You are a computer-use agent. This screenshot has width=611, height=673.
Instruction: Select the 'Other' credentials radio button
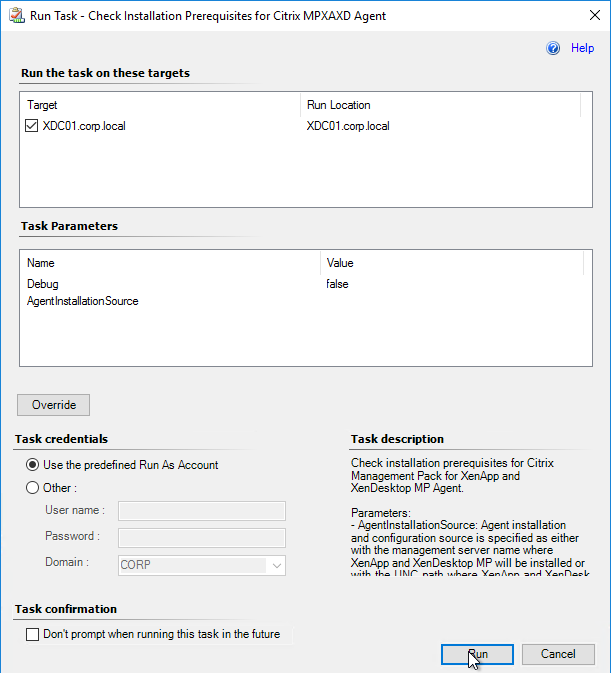[x=32, y=488]
